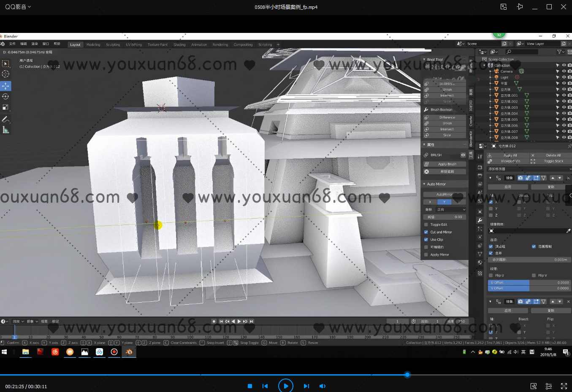Click the eyedropper beside the mirror object field

569,230
